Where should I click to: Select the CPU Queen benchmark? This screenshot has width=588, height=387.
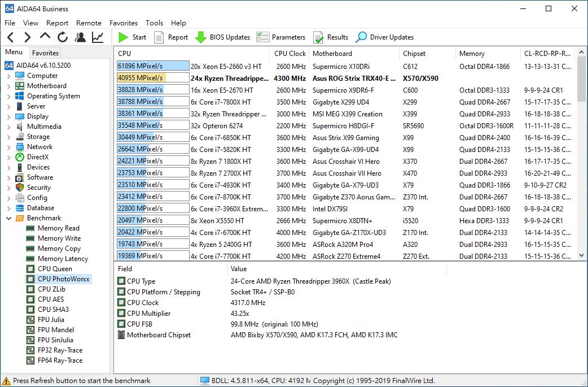pyautogui.click(x=49, y=269)
